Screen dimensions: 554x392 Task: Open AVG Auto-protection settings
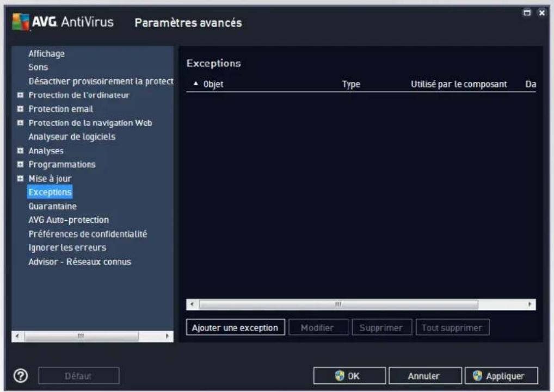coord(69,220)
